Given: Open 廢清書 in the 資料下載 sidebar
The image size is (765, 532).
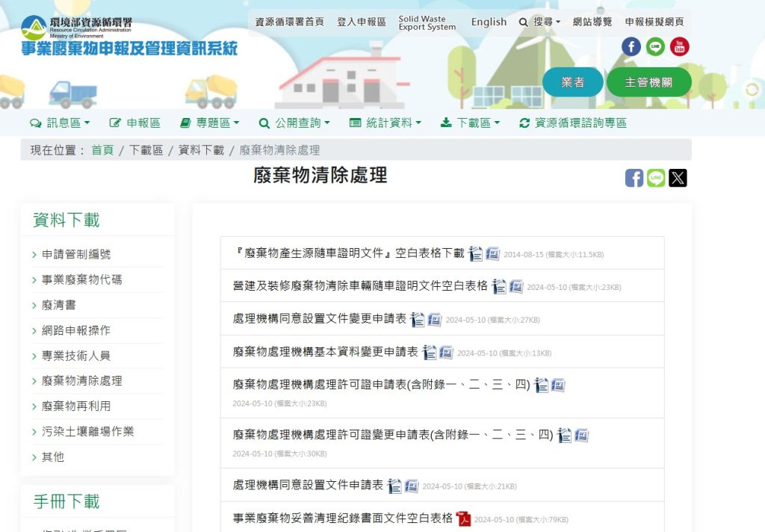Looking at the screenshot, I should [x=58, y=305].
